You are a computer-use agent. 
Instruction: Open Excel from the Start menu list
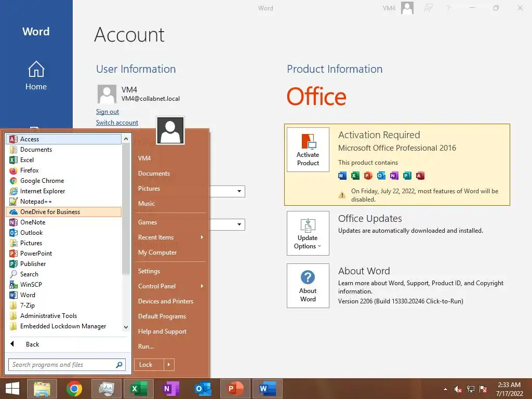click(63, 160)
